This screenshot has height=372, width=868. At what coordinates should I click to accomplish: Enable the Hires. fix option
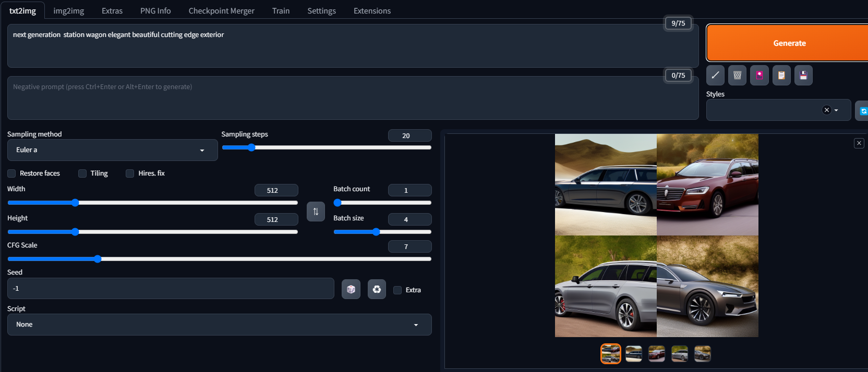tap(130, 173)
